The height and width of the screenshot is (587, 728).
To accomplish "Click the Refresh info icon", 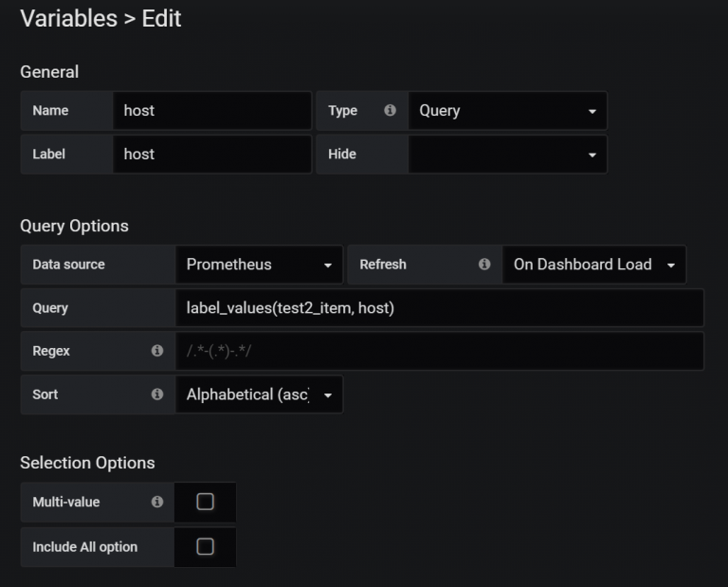I will 484,265.
